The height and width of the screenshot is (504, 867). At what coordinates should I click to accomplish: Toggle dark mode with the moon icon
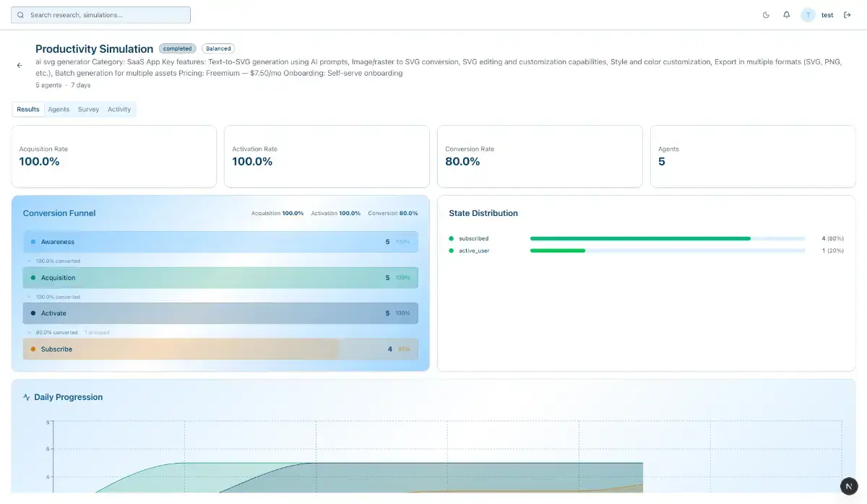click(x=766, y=15)
